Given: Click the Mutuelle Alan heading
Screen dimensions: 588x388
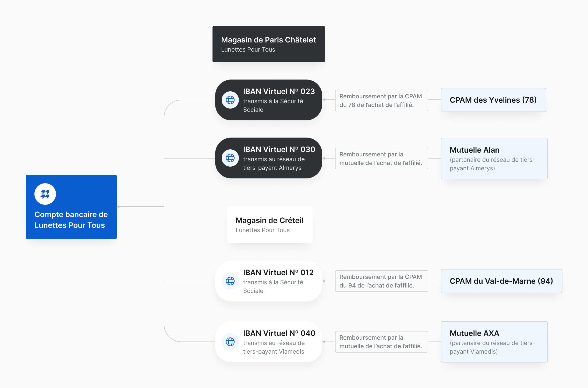Looking at the screenshot, I should click(x=474, y=150).
